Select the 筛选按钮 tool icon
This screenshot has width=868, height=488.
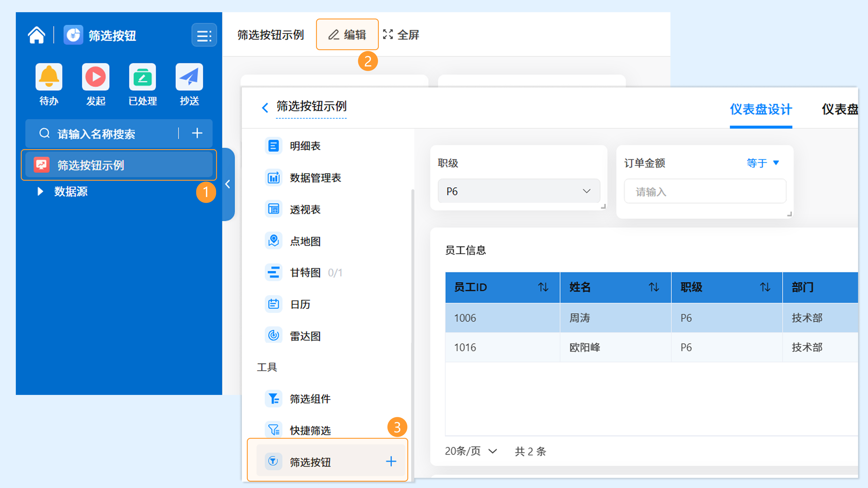pyautogui.click(x=273, y=461)
